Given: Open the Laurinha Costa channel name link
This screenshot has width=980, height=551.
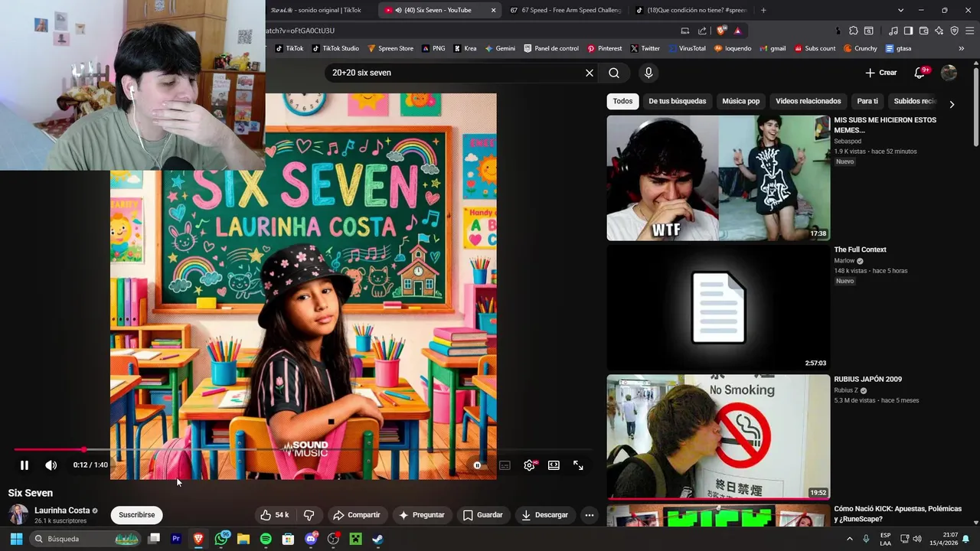Looking at the screenshot, I should (x=62, y=510).
